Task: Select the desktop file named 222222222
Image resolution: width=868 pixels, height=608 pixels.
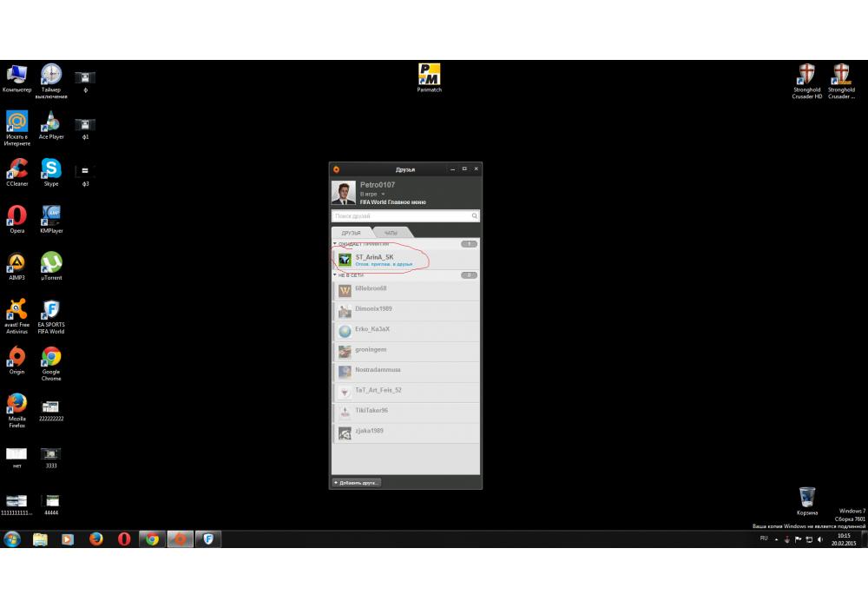Action: point(51,411)
